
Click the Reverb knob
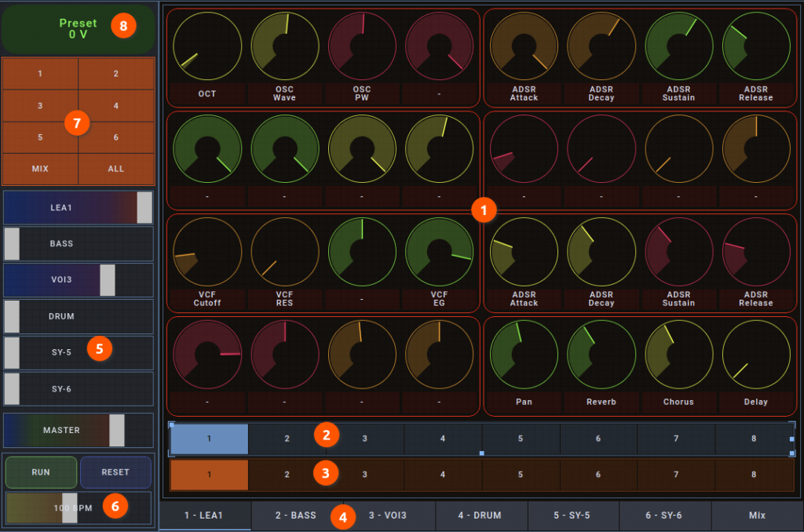point(601,354)
